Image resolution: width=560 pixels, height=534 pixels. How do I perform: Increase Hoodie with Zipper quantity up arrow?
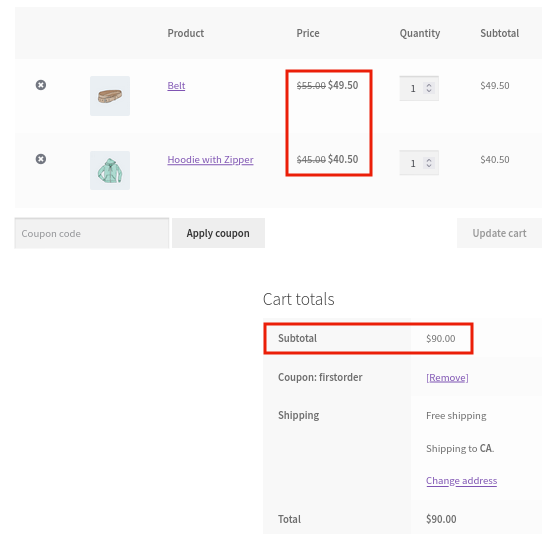(x=429, y=160)
